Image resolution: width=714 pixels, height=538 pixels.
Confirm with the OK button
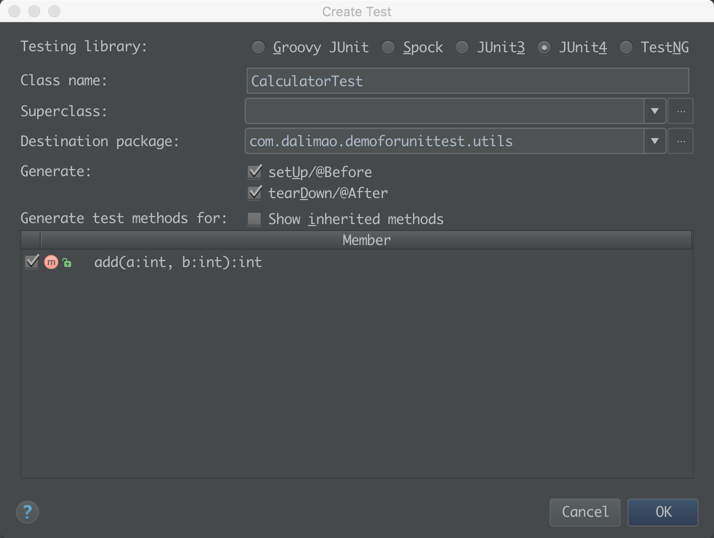[663, 512]
